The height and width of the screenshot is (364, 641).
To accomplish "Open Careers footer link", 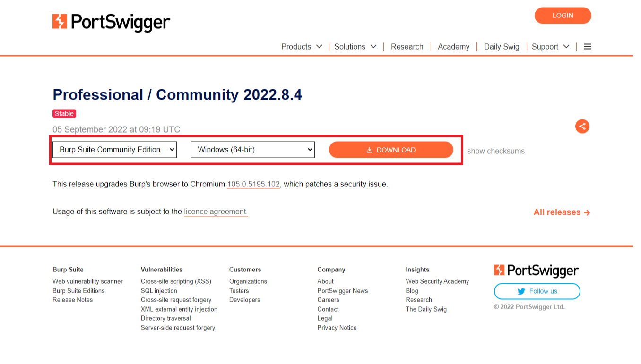I will pyautogui.click(x=329, y=300).
